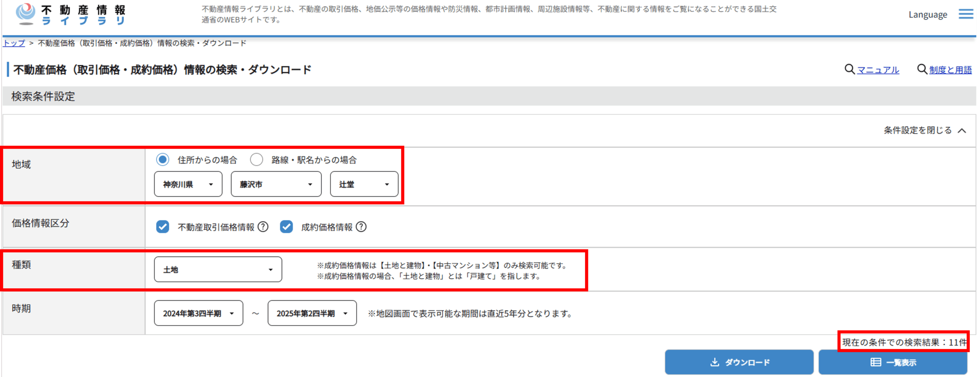Click the list icon on 一覧表示 button
Viewport: 980px width, 377px height.
pos(876,362)
